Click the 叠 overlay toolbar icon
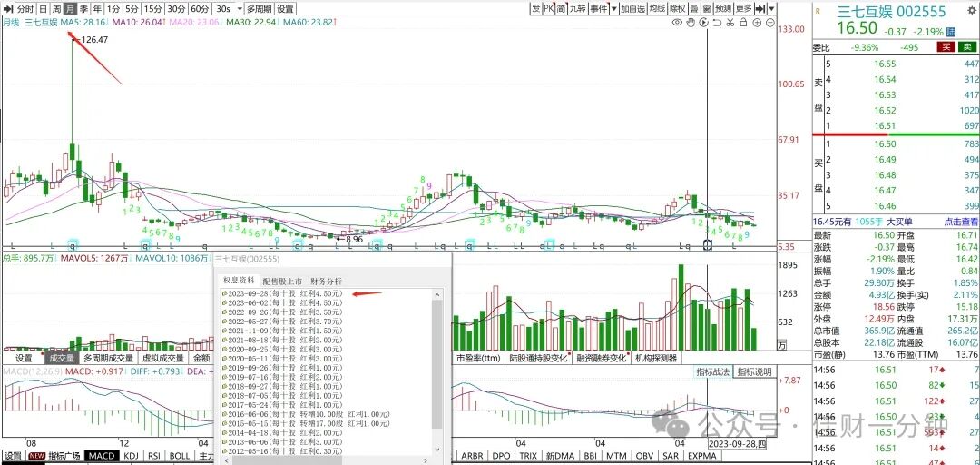 [x=694, y=8]
